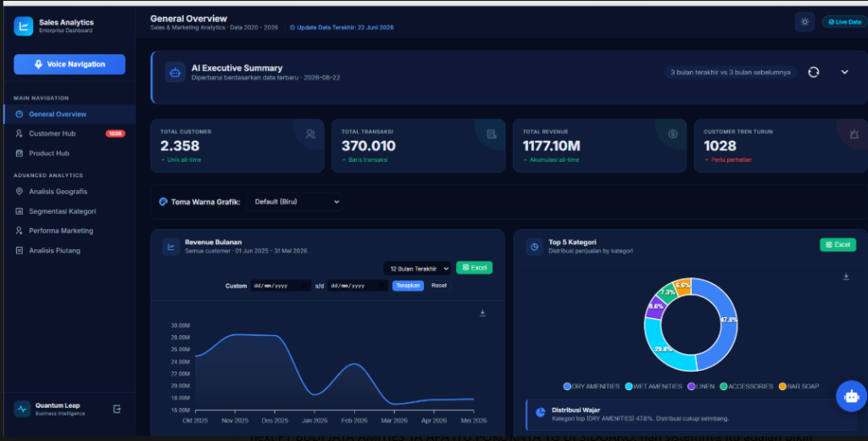Screen dimensions: 868x441
Task: Refresh the AI Executive Summary
Action: coord(813,73)
